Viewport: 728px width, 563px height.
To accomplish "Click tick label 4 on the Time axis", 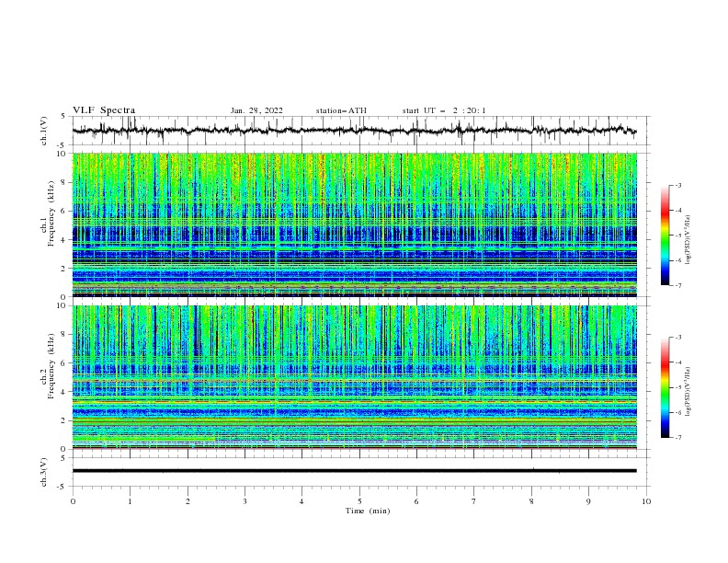I will point(301,501).
